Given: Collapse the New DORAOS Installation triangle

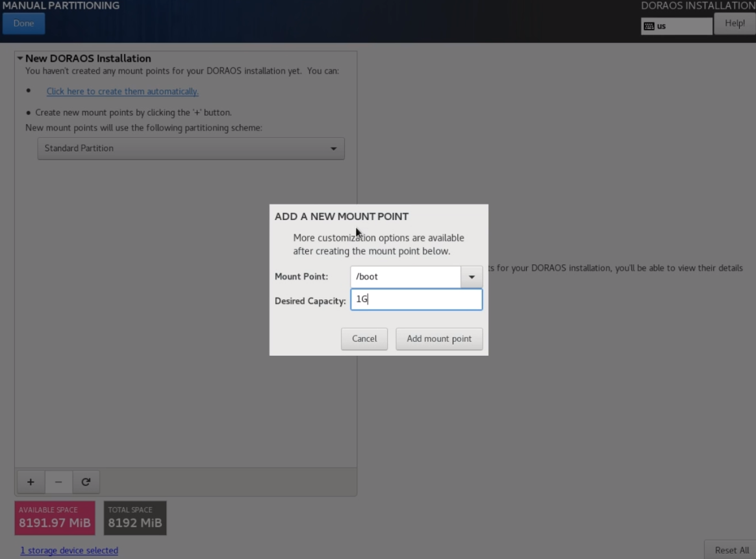Looking at the screenshot, I should [x=20, y=58].
